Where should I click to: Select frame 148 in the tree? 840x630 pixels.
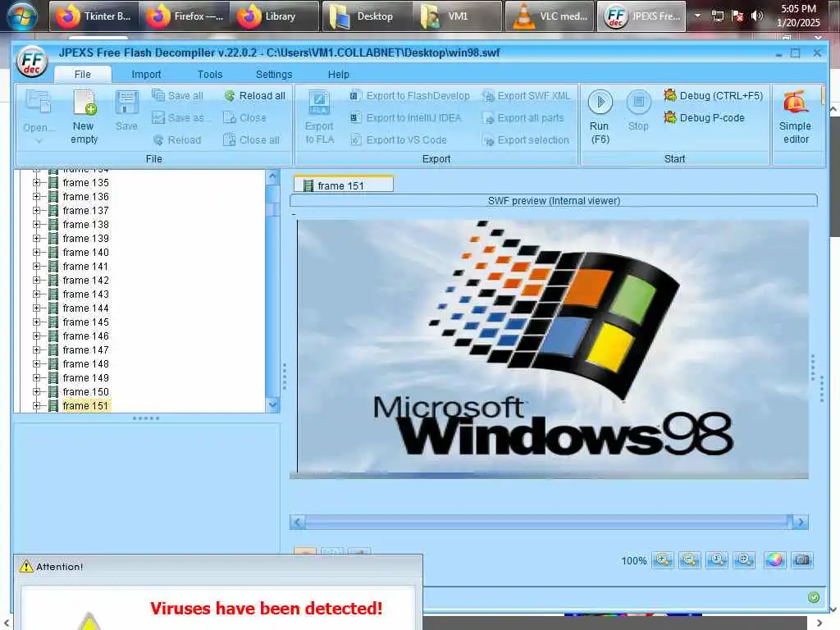coord(85,363)
